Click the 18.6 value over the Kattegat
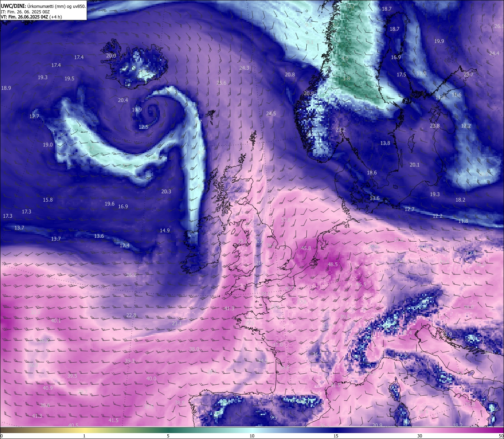This screenshot has width=504, height=439. (372, 173)
